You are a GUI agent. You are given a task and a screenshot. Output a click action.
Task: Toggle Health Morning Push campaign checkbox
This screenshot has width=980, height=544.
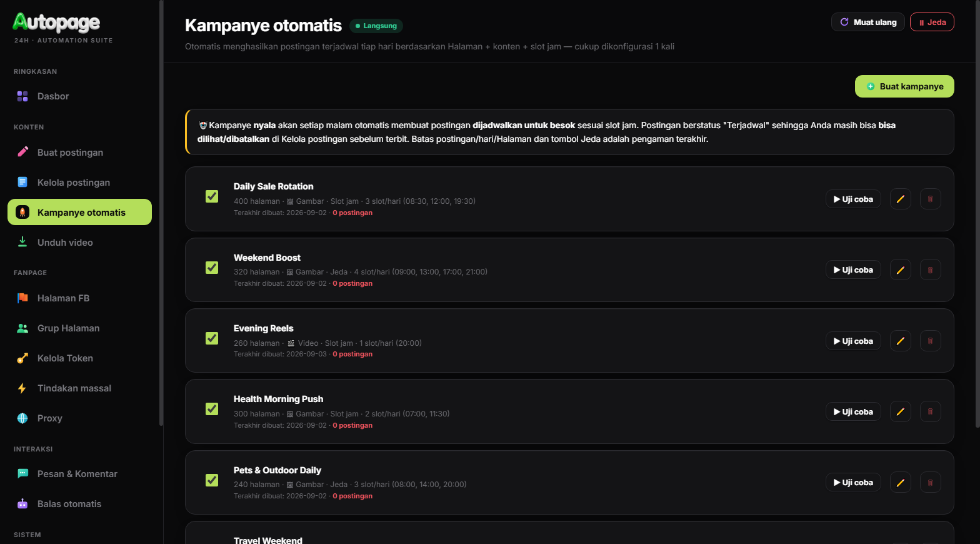(x=212, y=409)
